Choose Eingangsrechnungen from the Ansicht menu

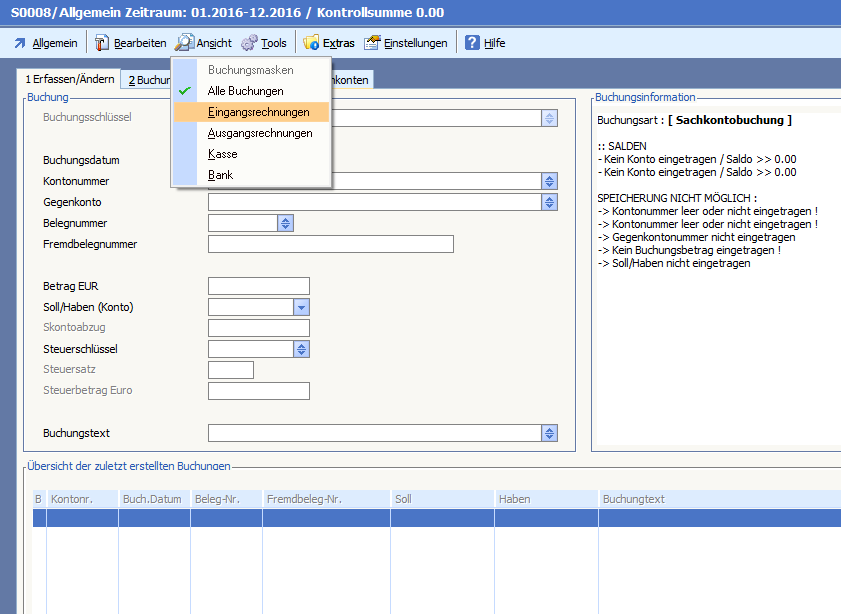[258, 112]
